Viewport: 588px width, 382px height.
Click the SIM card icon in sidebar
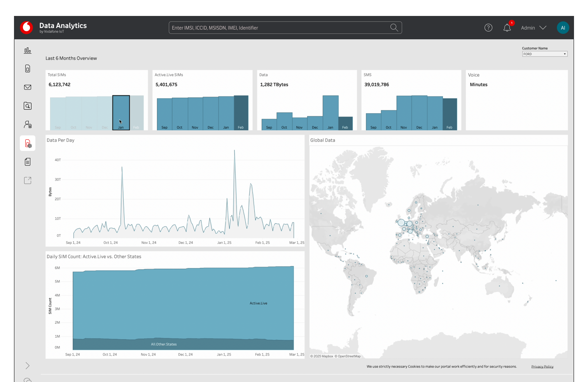point(28,69)
